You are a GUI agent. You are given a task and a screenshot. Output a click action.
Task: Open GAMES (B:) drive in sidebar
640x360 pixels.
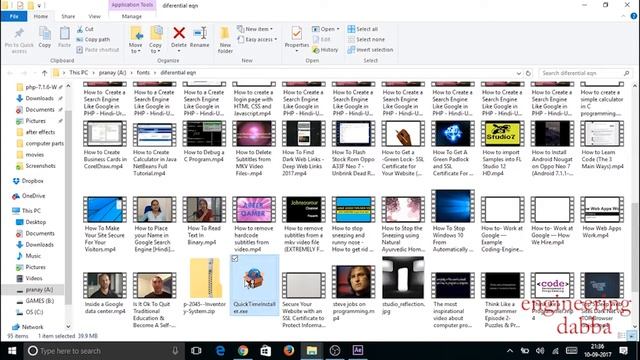pos(40,301)
